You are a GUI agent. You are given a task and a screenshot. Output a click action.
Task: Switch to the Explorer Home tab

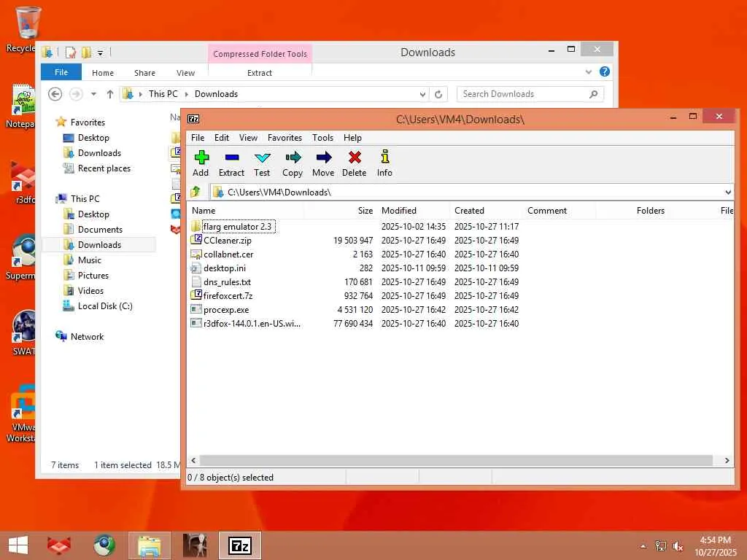(103, 73)
